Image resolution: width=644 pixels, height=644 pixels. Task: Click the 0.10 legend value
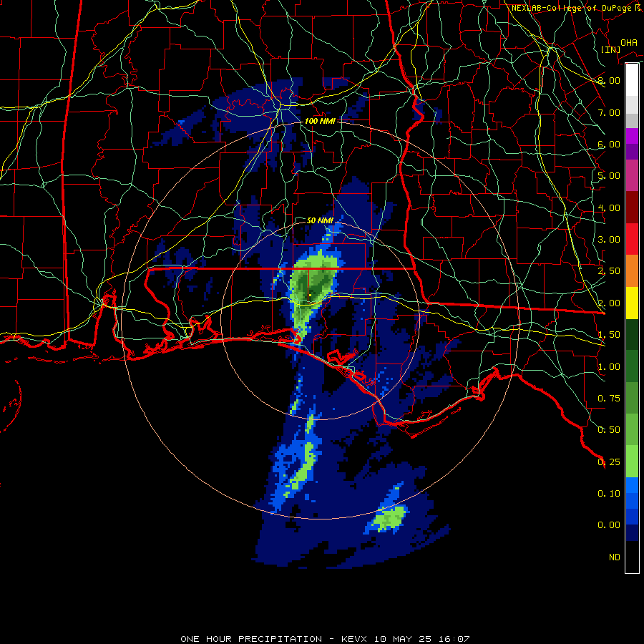point(609,494)
